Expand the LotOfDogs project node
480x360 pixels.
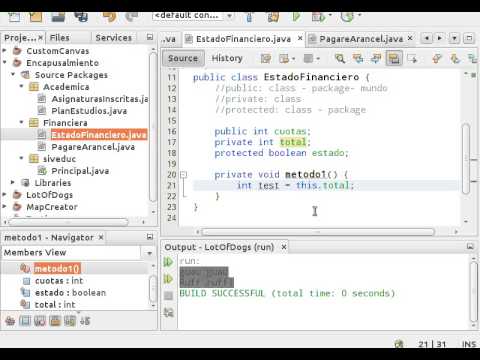tap(5, 195)
